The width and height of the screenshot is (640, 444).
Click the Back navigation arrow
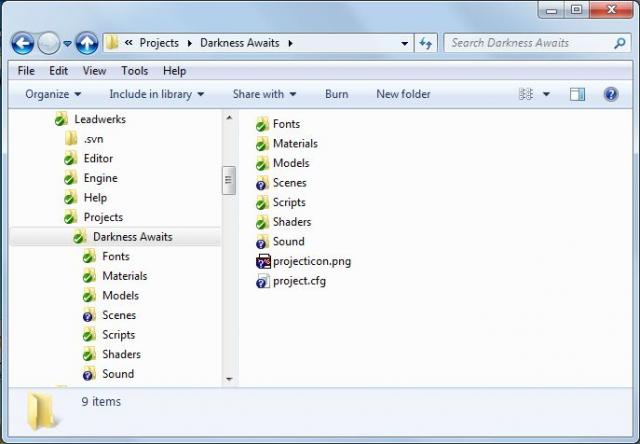click(x=22, y=43)
